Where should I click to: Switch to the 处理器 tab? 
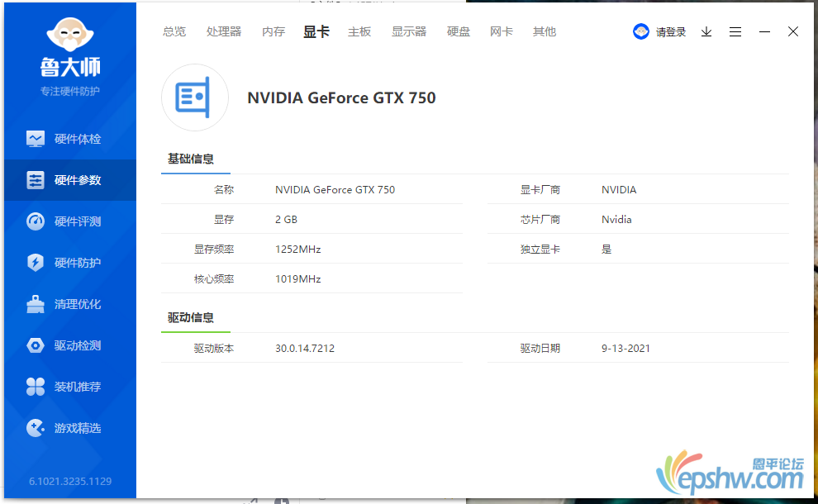point(224,32)
